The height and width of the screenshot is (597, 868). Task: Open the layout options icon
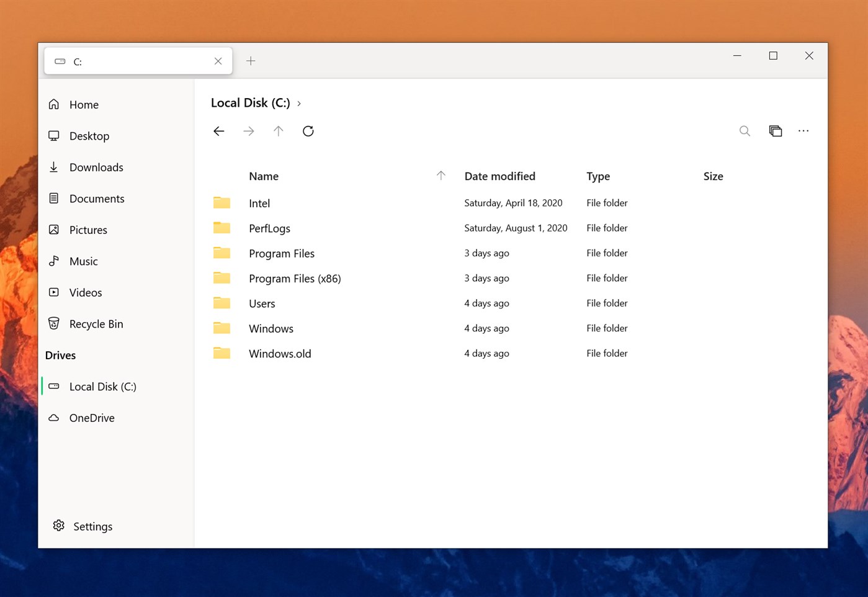[775, 131]
